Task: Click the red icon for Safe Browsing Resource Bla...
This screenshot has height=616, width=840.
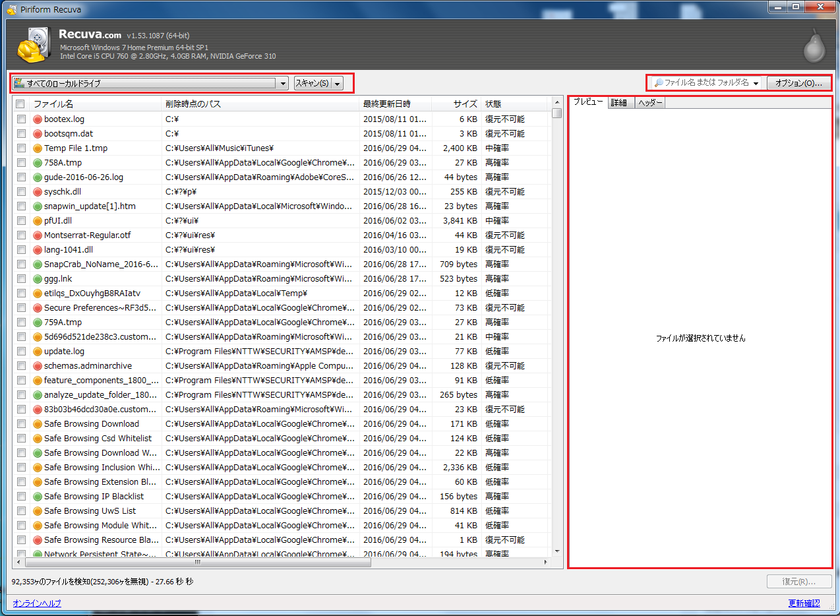Action: (x=38, y=540)
